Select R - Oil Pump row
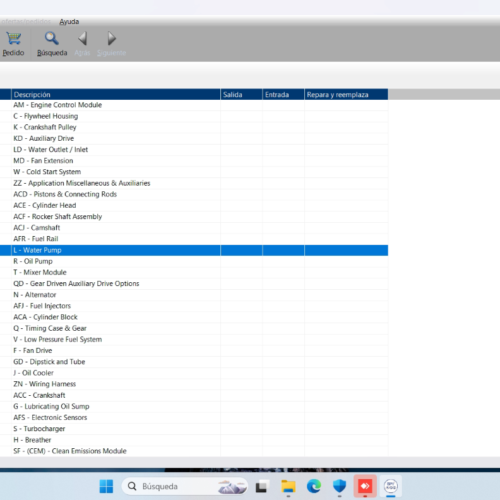 coord(194,261)
